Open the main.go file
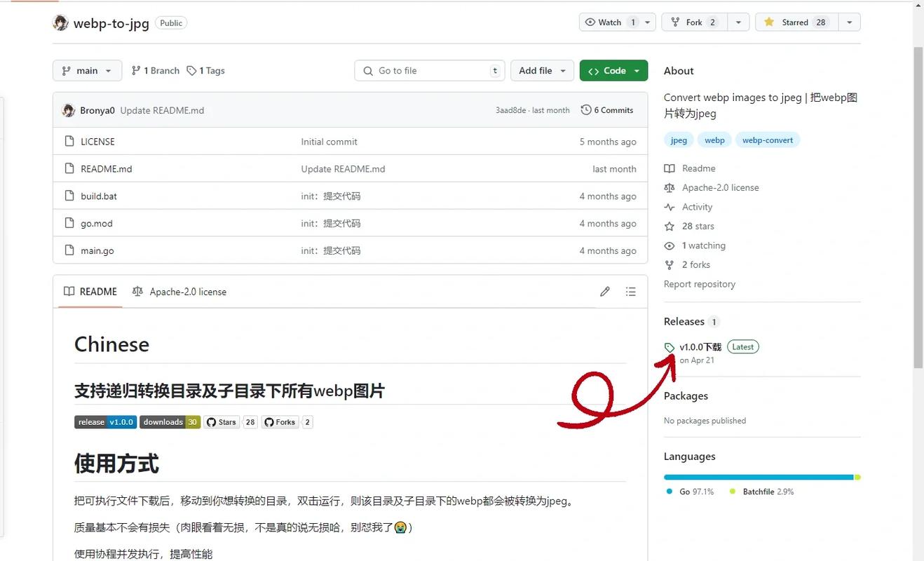This screenshot has height=561, width=924. click(x=97, y=250)
